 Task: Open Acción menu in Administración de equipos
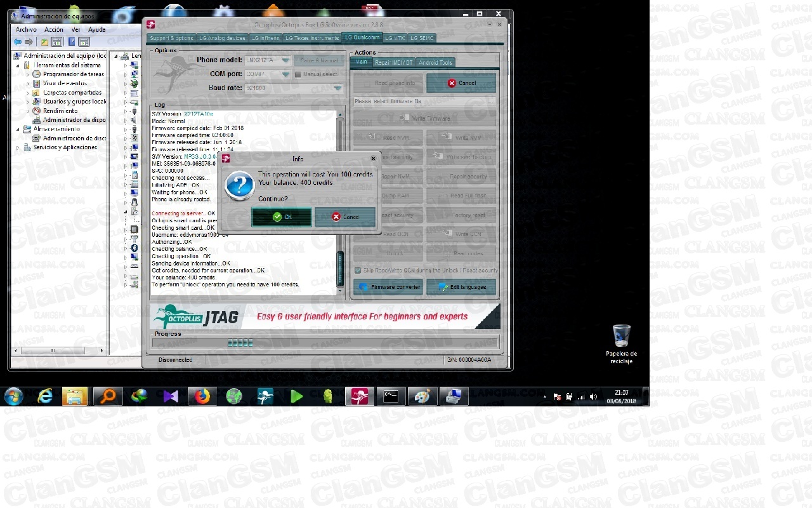[54, 29]
